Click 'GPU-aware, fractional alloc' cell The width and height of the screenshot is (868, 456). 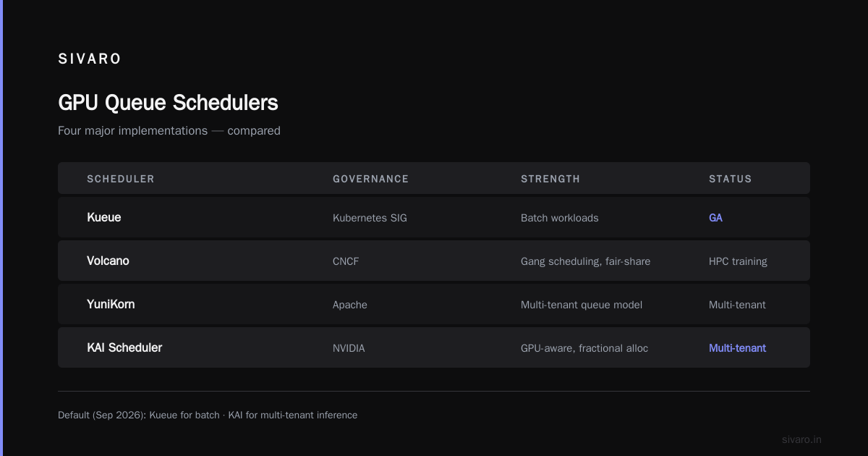[x=584, y=348]
